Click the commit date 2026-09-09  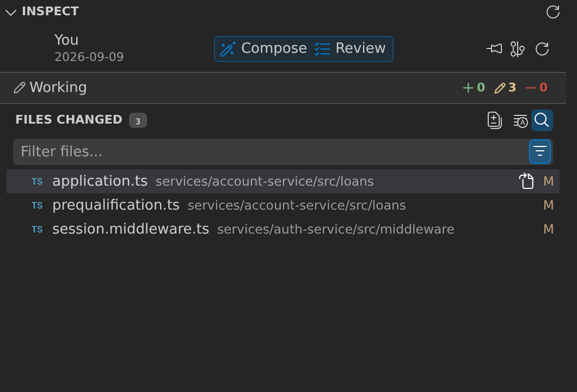coord(89,57)
